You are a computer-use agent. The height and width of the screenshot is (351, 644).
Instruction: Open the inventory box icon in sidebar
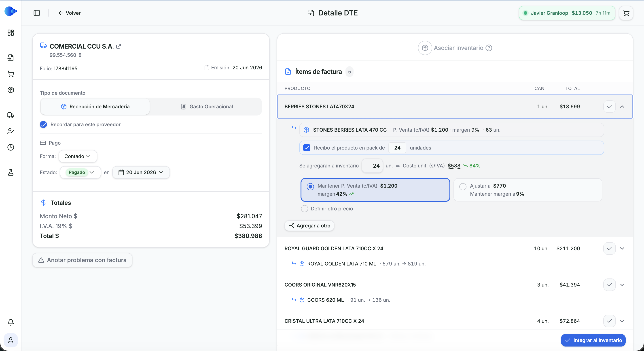click(11, 90)
